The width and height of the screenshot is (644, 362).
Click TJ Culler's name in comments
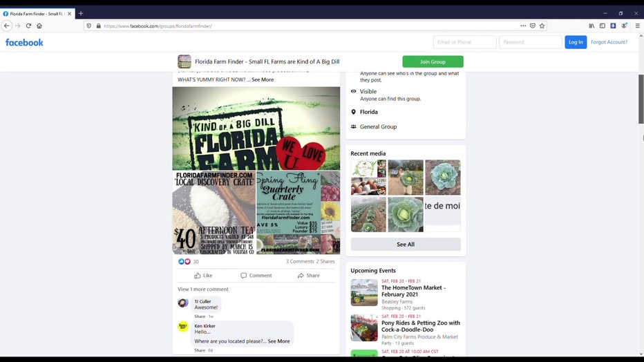point(202,301)
